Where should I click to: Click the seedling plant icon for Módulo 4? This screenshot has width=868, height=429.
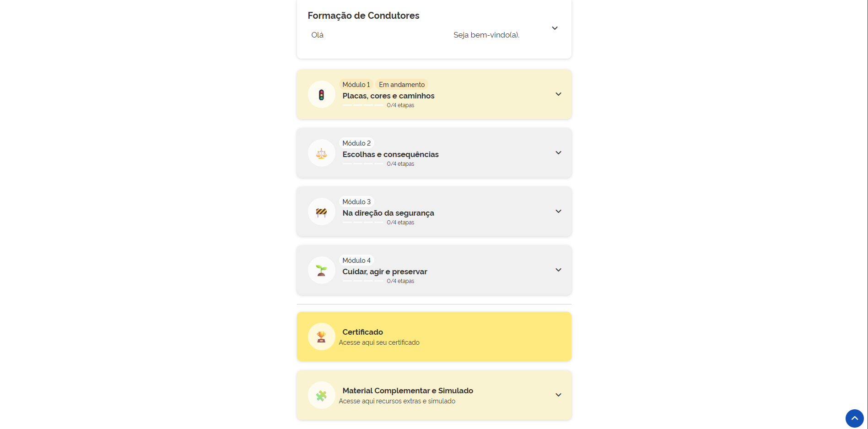pyautogui.click(x=321, y=271)
